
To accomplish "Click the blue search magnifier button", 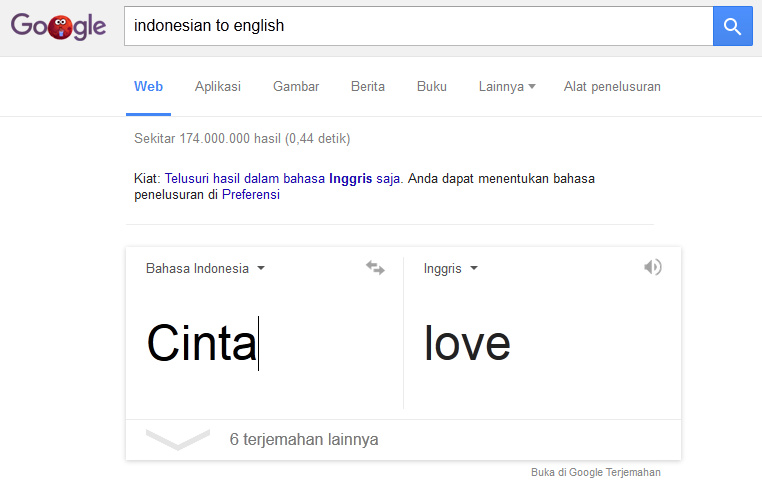I will (x=732, y=26).
